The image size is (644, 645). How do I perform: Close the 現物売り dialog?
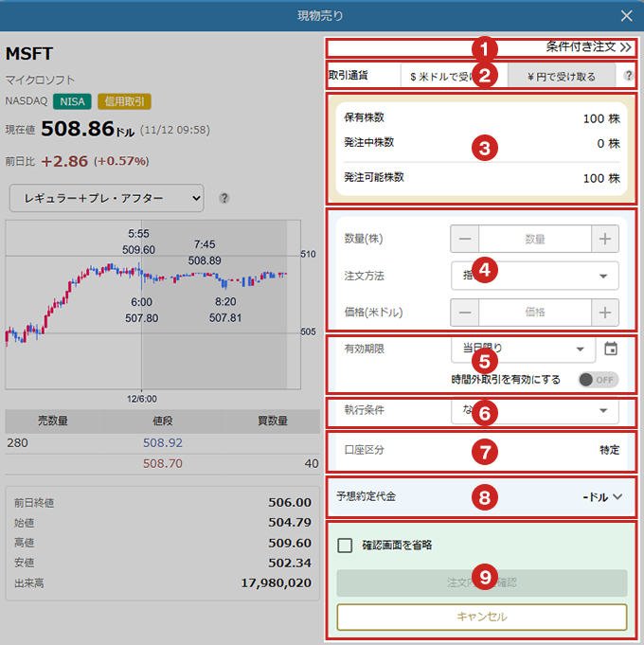[x=626, y=15]
